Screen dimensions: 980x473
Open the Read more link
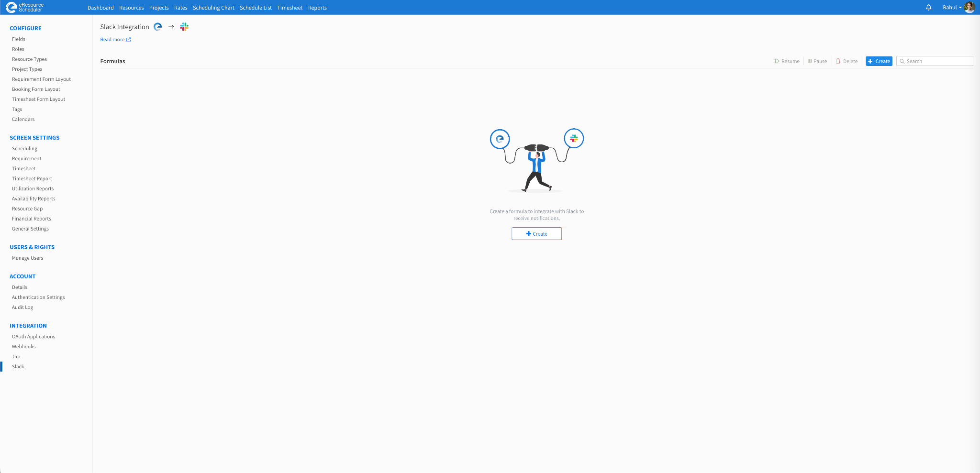click(115, 40)
